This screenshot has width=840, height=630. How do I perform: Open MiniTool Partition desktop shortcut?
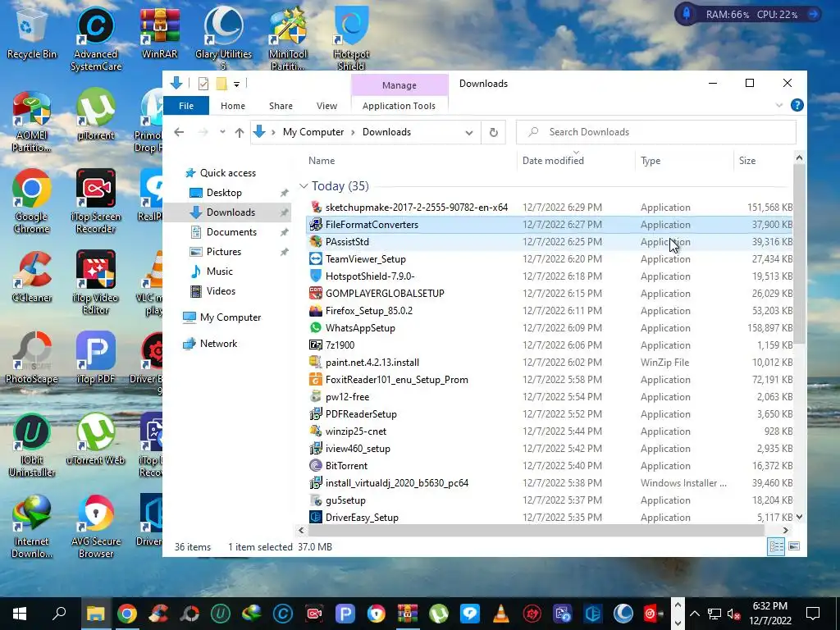click(x=288, y=39)
